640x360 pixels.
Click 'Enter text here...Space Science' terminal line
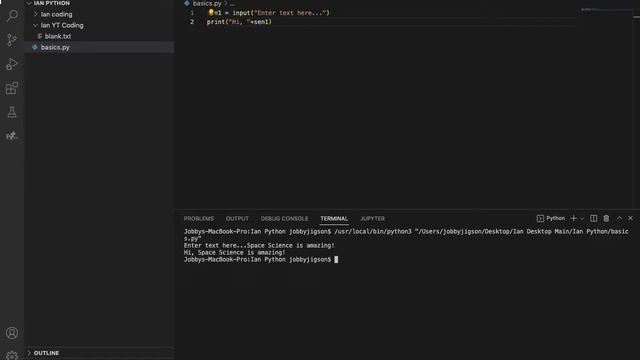coord(259,245)
